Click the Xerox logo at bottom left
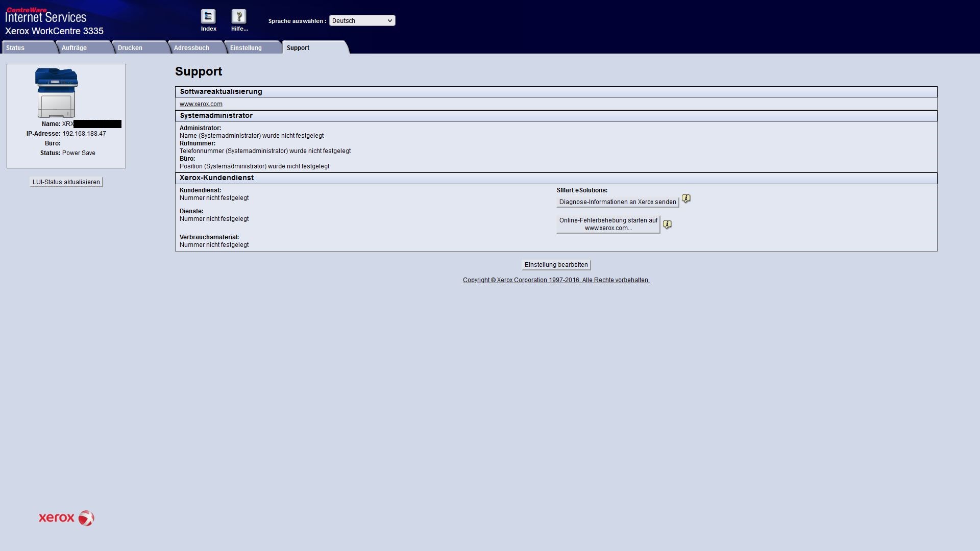This screenshot has height=551, width=980. point(66,518)
